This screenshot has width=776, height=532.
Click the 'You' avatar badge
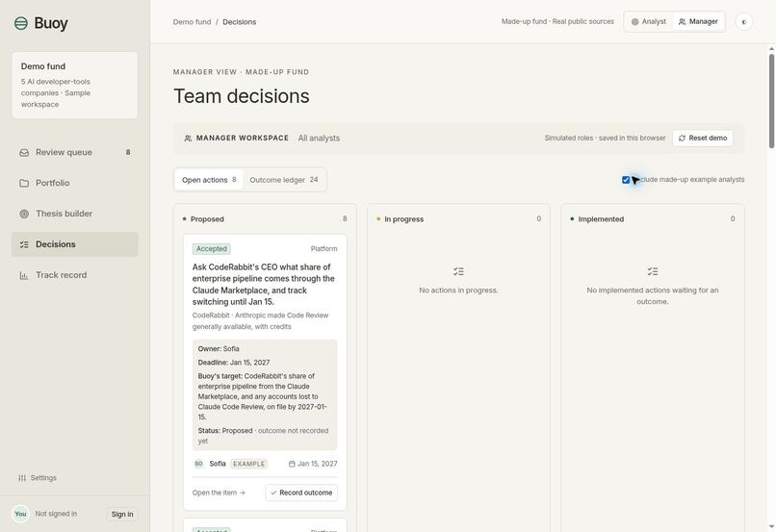(x=20, y=514)
